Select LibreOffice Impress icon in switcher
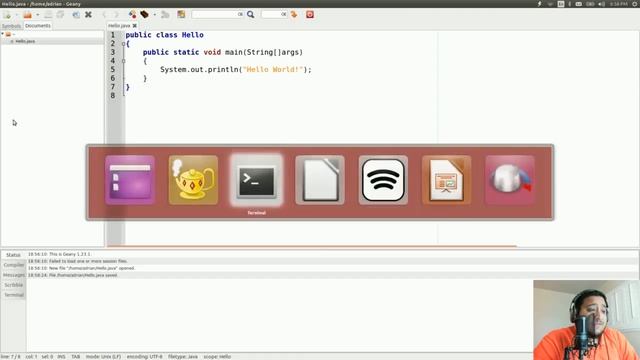640x360 pixels. point(447,180)
